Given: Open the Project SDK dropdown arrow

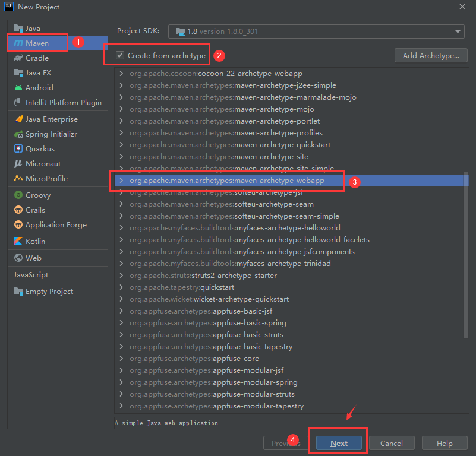Looking at the screenshot, I should coord(458,31).
